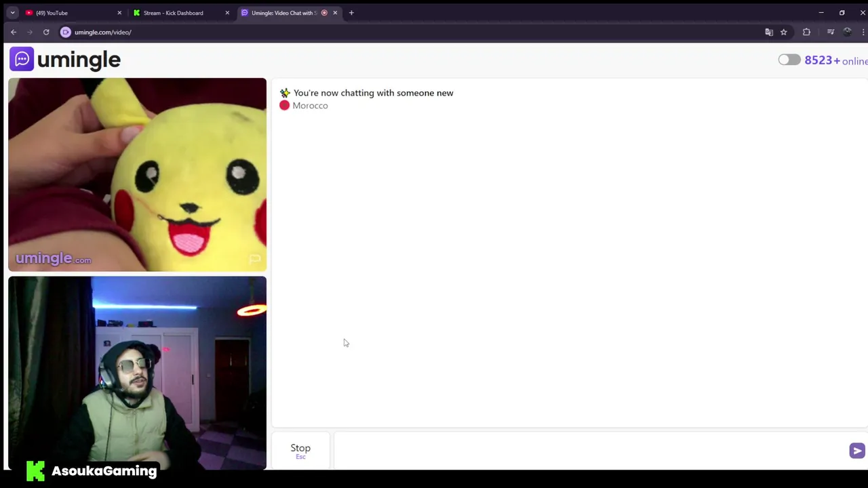Screen dimensions: 868x488
Task: Click the Morocco country label
Action: (x=310, y=106)
